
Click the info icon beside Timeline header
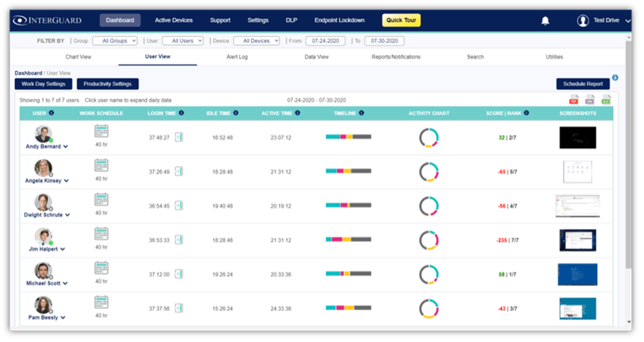click(361, 113)
